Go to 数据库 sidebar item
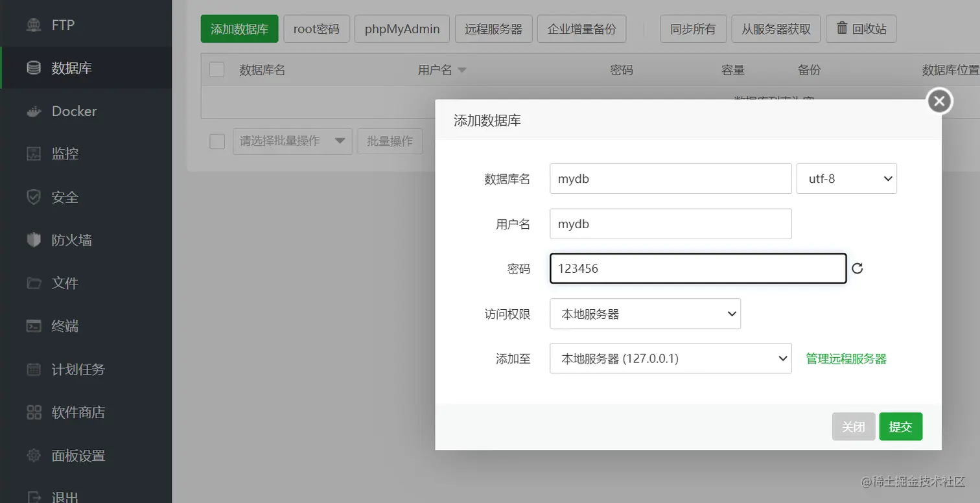The height and width of the screenshot is (503, 980). click(86, 67)
